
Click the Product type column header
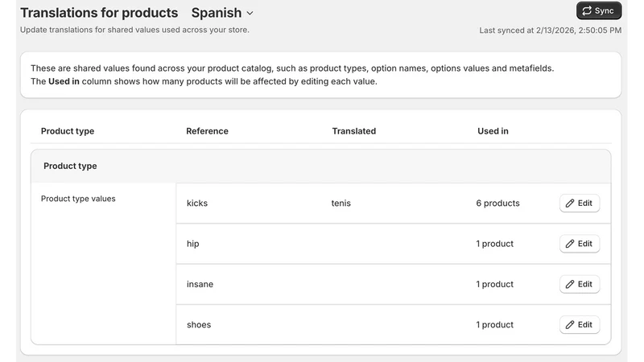pos(68,131)
